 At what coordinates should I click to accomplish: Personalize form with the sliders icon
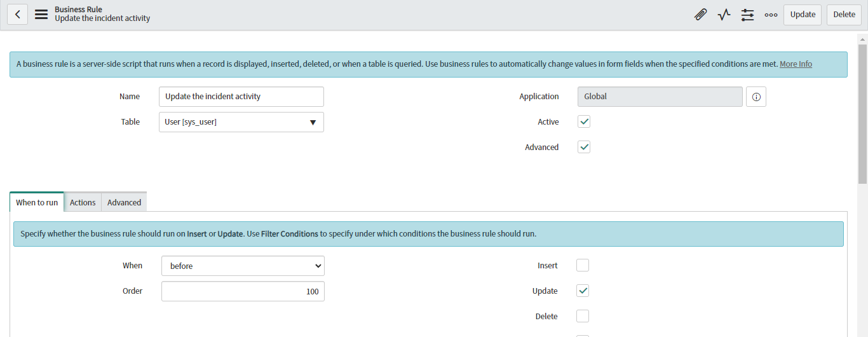[748, 15]
